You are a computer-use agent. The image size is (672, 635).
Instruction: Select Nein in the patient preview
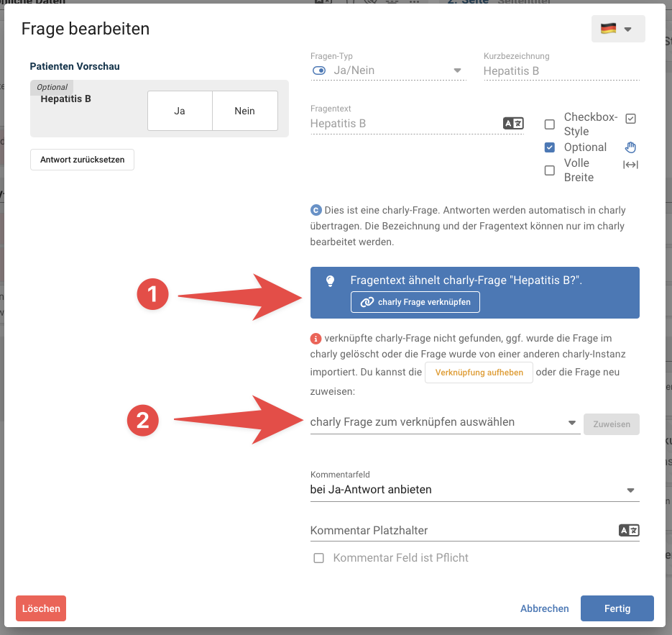point(244,111)
